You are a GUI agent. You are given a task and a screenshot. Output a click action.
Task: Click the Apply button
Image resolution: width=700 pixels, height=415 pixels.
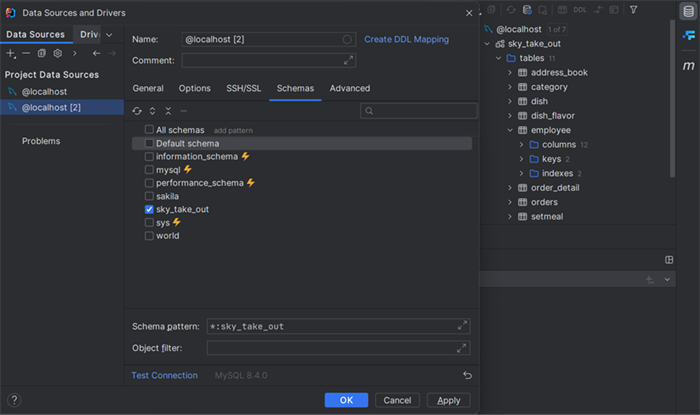click(x=449, y=400)
